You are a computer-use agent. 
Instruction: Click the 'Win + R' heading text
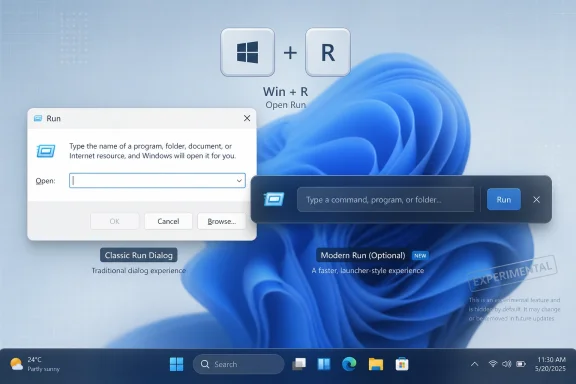click(285, 91)
